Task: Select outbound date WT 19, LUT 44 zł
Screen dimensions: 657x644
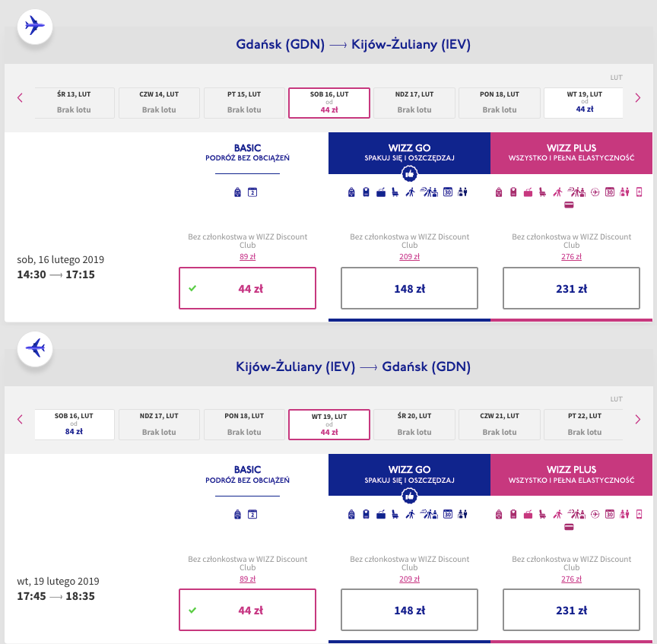Action: point(584,103)
